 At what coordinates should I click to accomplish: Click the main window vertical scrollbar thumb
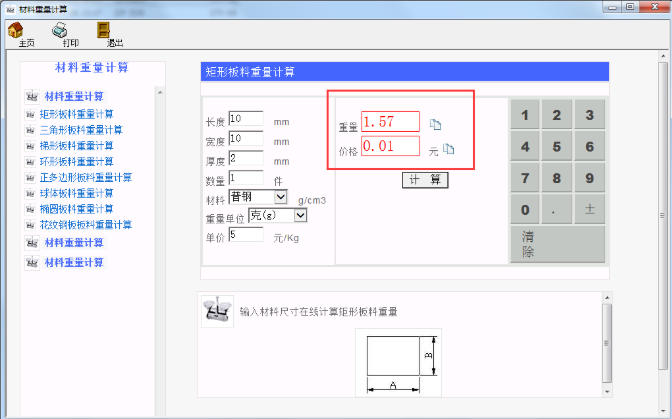663,215
